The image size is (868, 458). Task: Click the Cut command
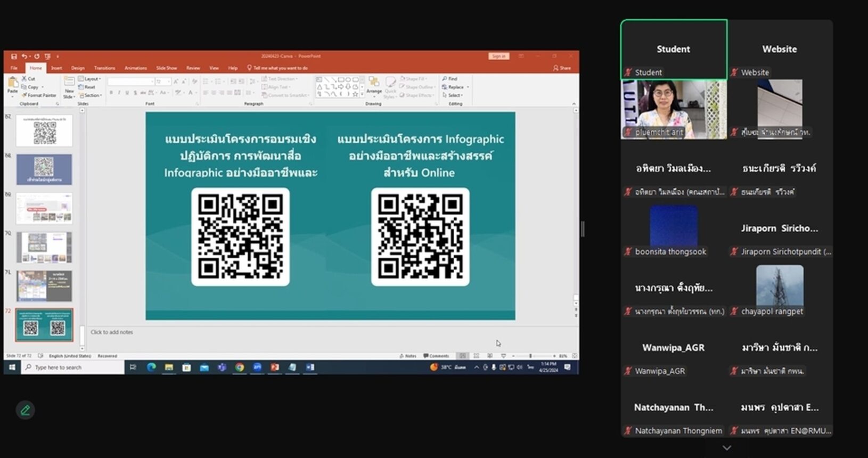(x=29, y=79)
